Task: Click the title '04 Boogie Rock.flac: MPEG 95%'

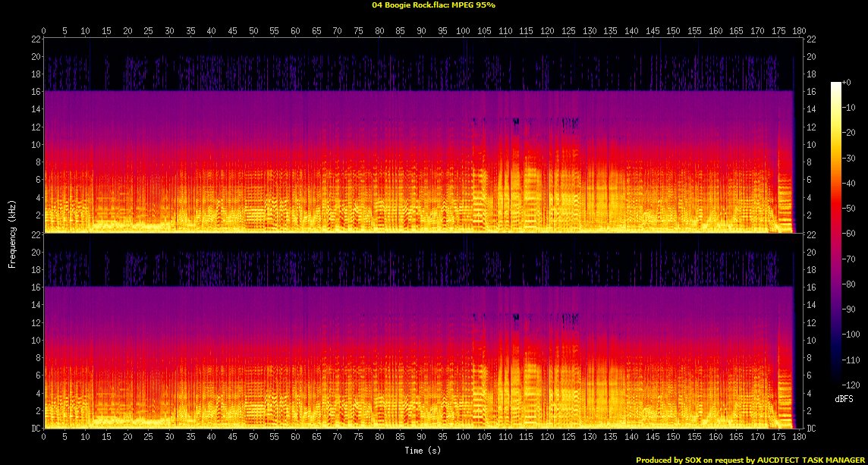Action: point(433,5)
